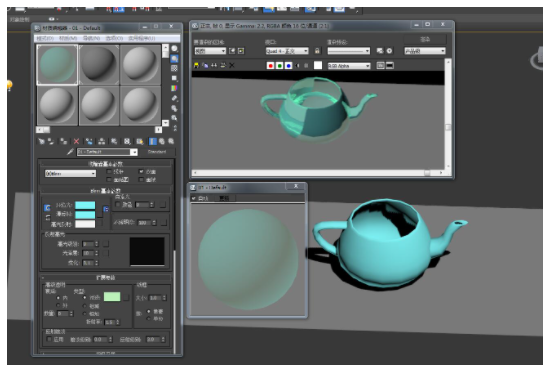This screenshot has width=553, height=371.
Task: Click the specular color white swatch
Action: point(85,224)
